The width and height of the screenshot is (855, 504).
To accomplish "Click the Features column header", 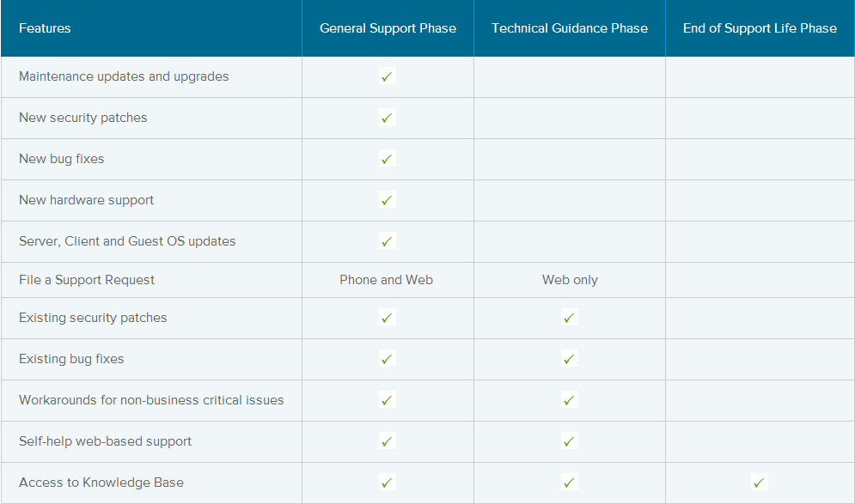I will pos(45,28).
